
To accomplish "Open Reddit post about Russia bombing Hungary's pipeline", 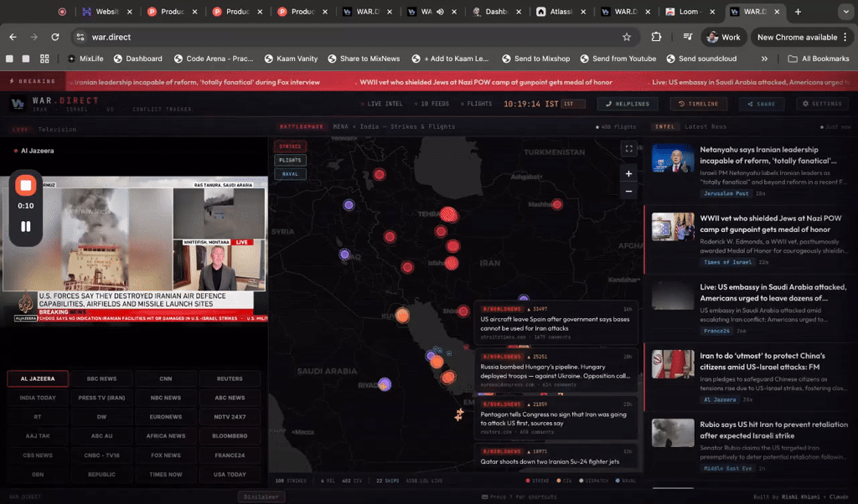I will 556,371.
